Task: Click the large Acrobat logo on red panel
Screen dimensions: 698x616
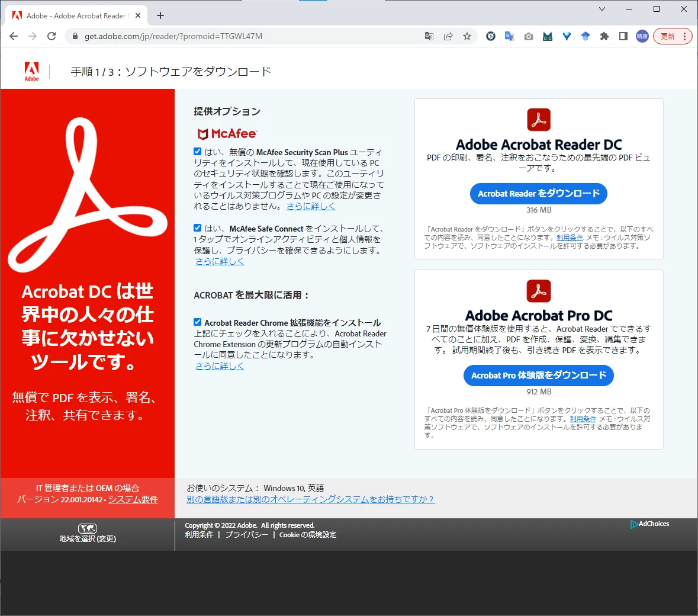Action: (87, 195)
